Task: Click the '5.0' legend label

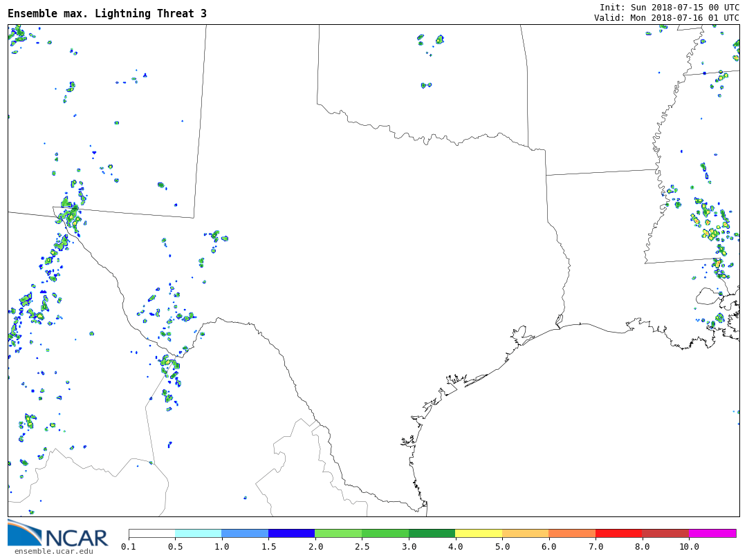Action: [502, 546]
